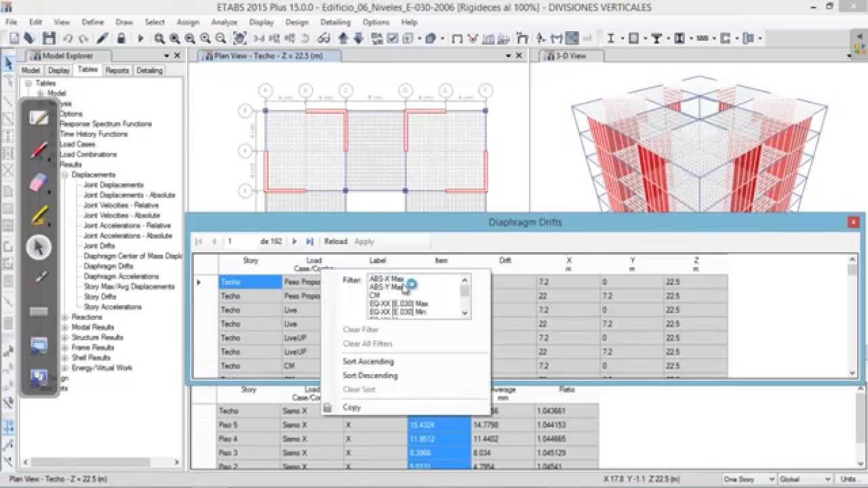This screenshot has height=488, width=868.
Task: Expand the Reactions tree node
Action: coord(65,317)
